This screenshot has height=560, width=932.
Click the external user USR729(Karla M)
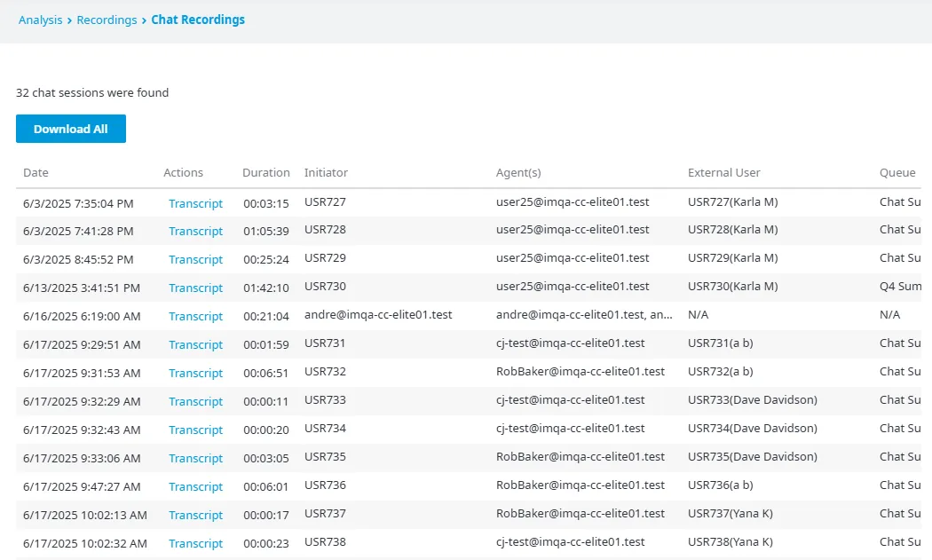(x=733, y=257)
